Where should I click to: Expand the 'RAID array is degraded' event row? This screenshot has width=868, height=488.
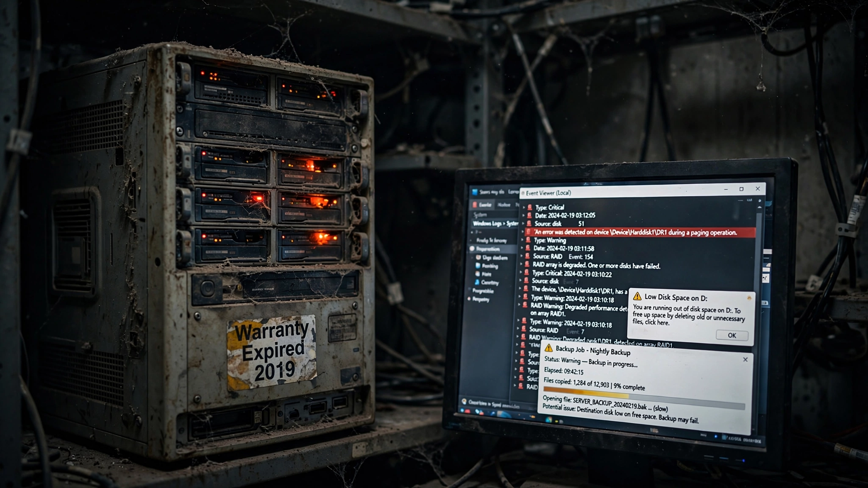point(522,265)
